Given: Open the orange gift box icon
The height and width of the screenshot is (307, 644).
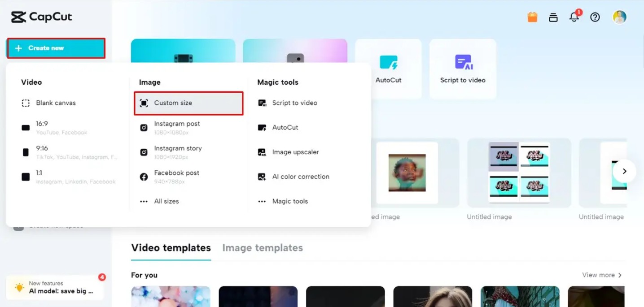Looking at the screenshot, I should [x=532, y=17].
